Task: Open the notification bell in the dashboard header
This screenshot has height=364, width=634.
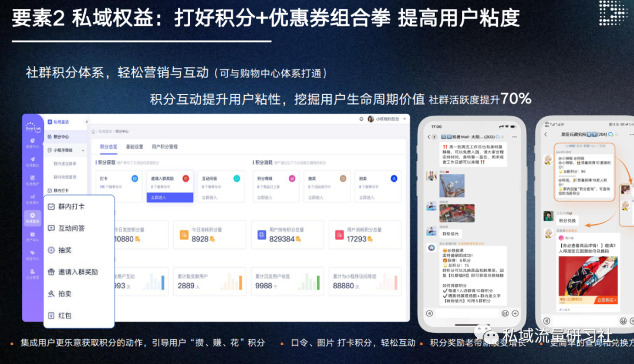Action: [361, 119]
